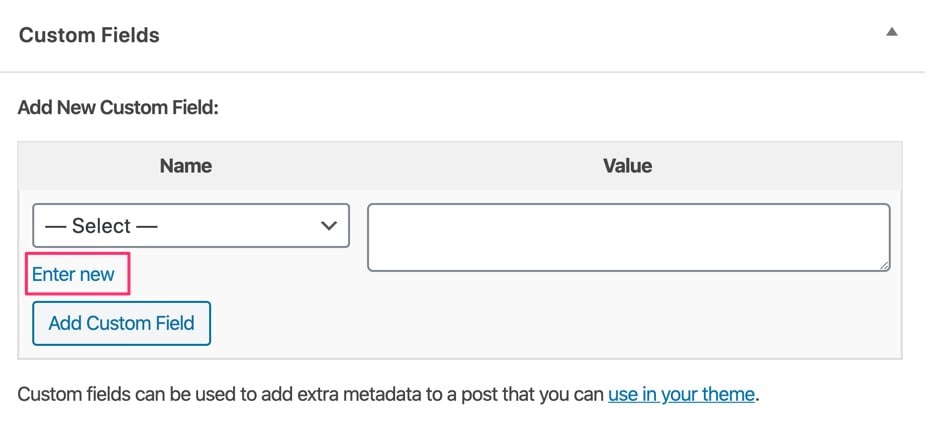The width and height of the screenshot is (931, 423).
Task: Click the empty space right of "Enter new"
Action: coord(240,275)
